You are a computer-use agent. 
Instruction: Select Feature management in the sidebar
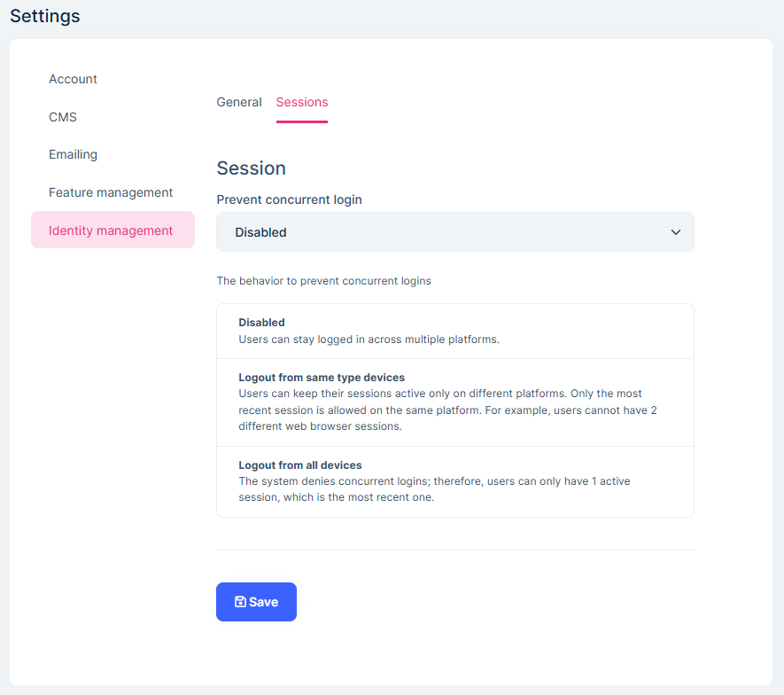point(111,192)
